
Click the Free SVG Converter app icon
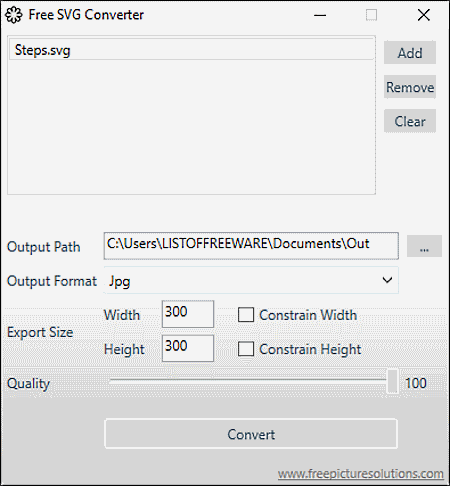(x=14, y=15)
